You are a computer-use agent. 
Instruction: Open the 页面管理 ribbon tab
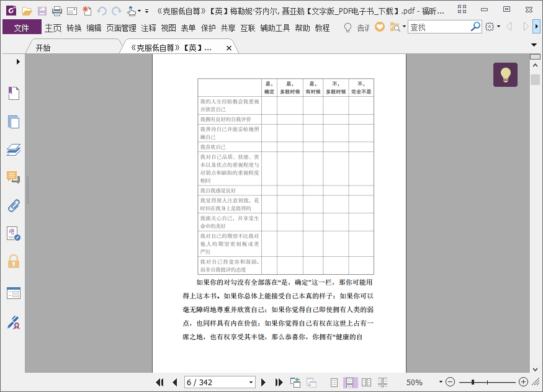(121, 28)
